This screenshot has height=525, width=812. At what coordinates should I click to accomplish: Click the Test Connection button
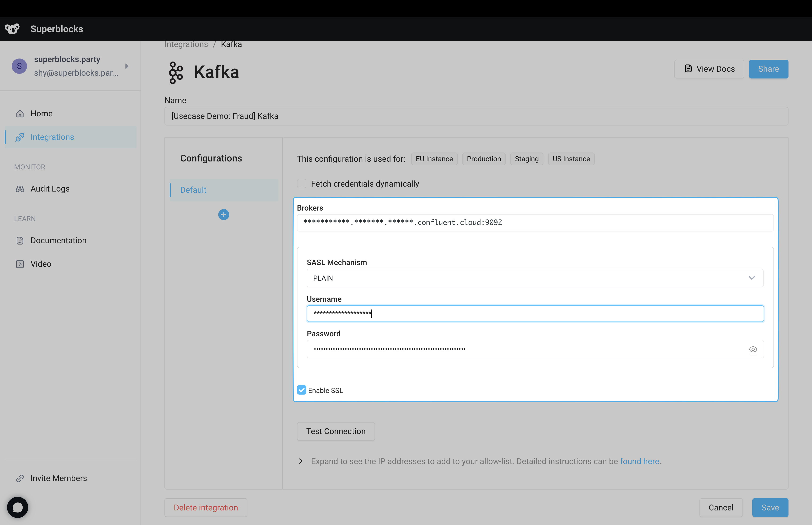coord(336,431)
